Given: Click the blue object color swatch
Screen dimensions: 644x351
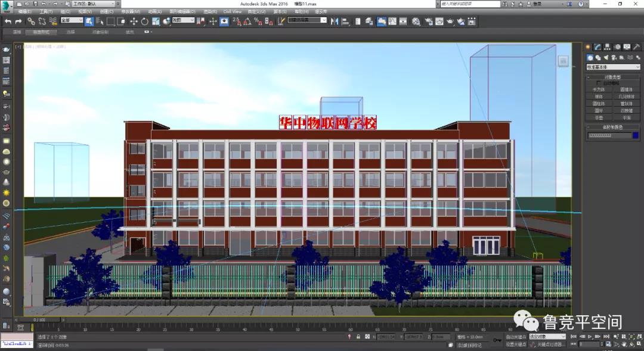Looking at the screenshot, I should 636,135.
